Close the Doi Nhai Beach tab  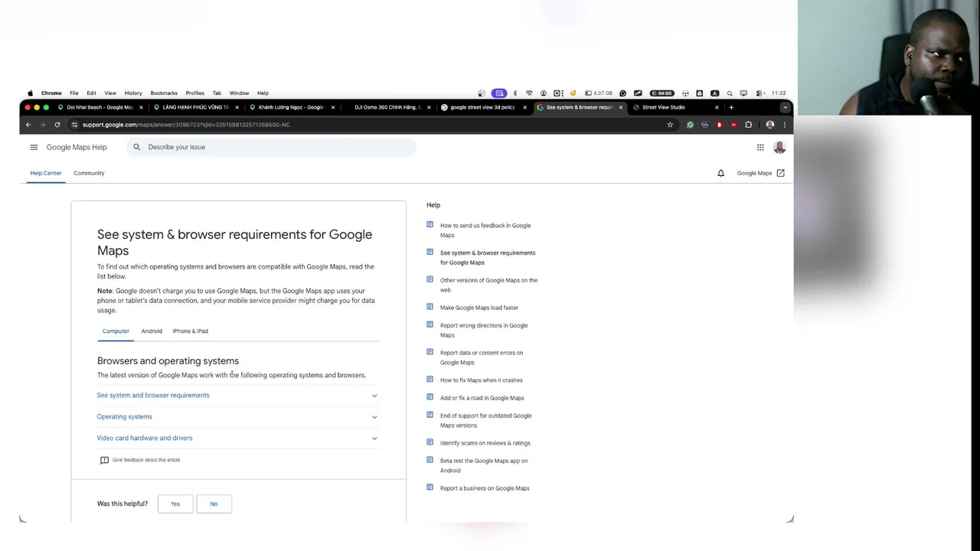click(x=141, y=107)
